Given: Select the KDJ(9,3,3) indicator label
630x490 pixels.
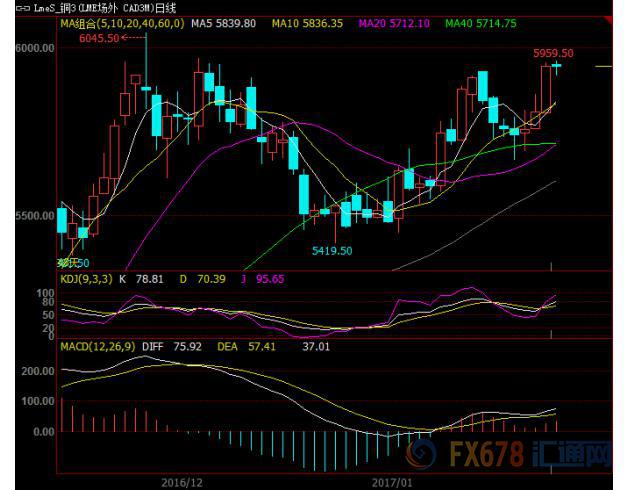Looking at the screenshot, I should (x=86, y=279).
